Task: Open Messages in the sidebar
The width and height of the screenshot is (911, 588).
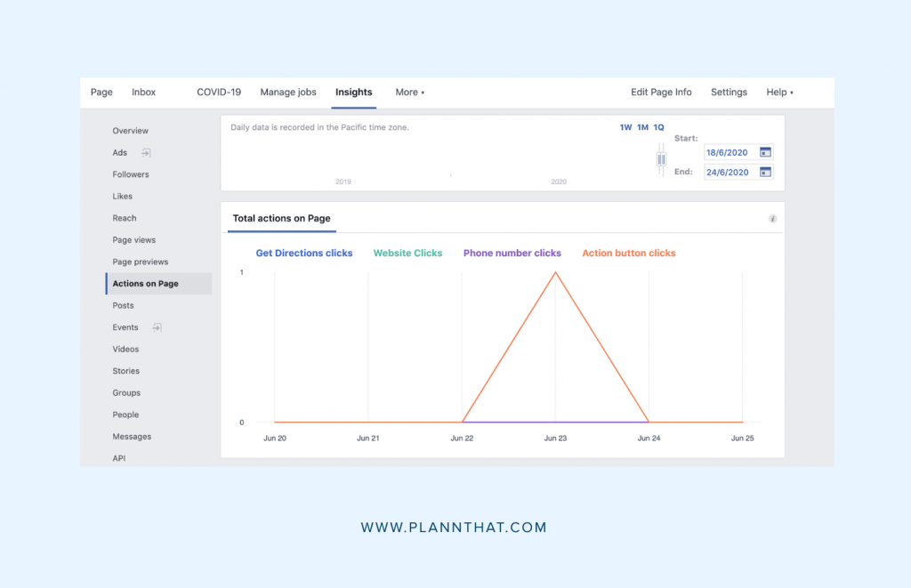Action: coord(132,437)
